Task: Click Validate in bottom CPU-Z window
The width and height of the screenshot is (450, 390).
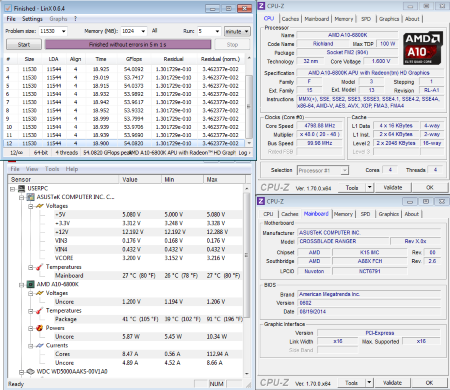Action: 392,383
